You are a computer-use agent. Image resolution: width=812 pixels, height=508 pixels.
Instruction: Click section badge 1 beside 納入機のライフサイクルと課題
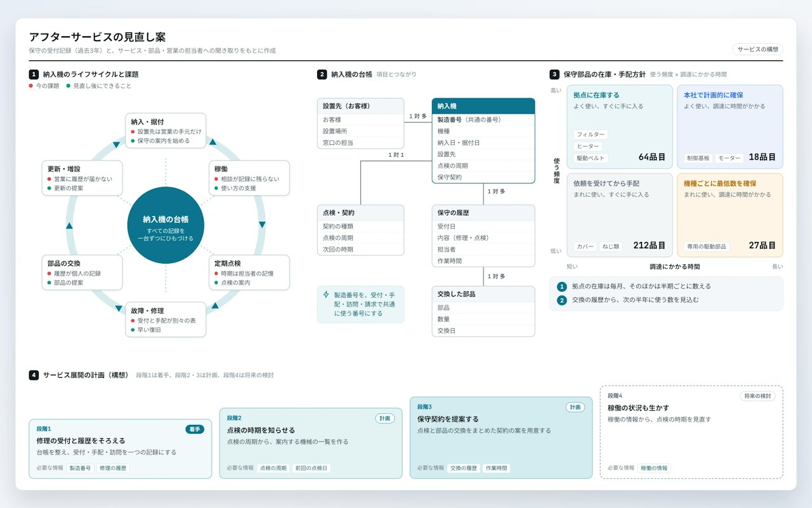[34, 74]
